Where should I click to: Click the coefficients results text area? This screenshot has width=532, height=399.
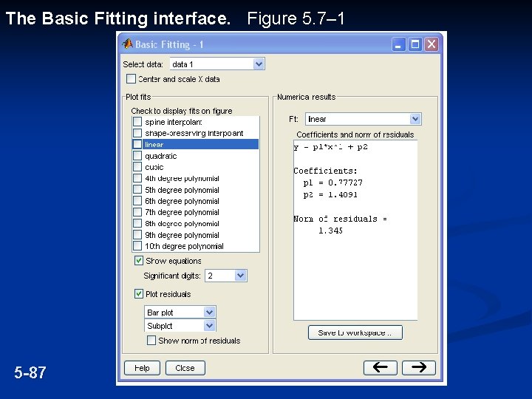pos(355,230)
